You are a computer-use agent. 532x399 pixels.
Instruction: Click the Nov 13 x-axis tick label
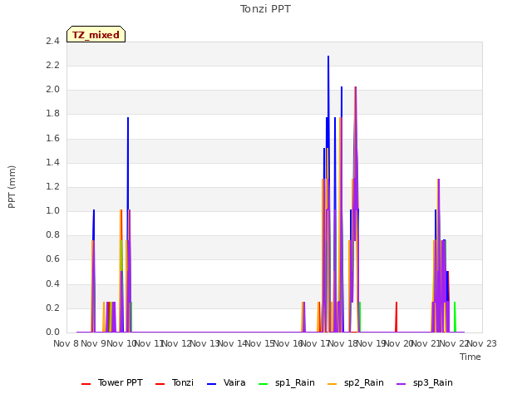tap(204, 343)
